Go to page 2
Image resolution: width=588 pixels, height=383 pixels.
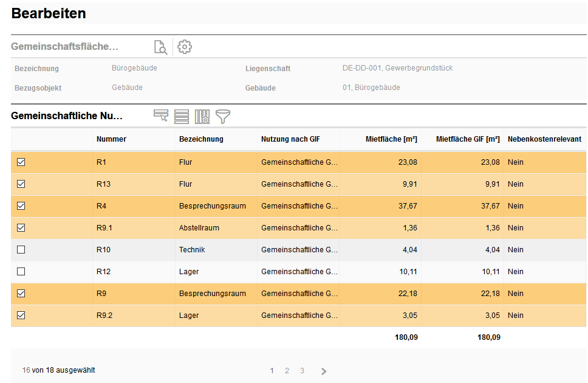[287, 371]
